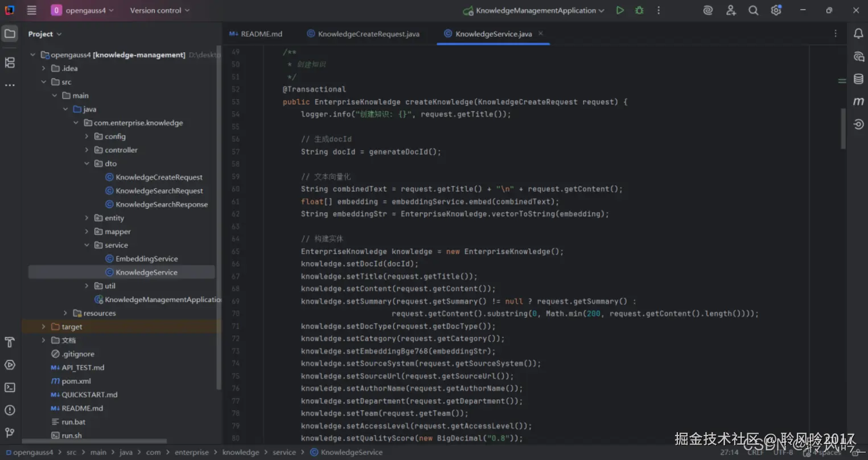Close the KnowledgeService.java tab
The height and width of the screenshot is (460, 868).
[541, 34]
